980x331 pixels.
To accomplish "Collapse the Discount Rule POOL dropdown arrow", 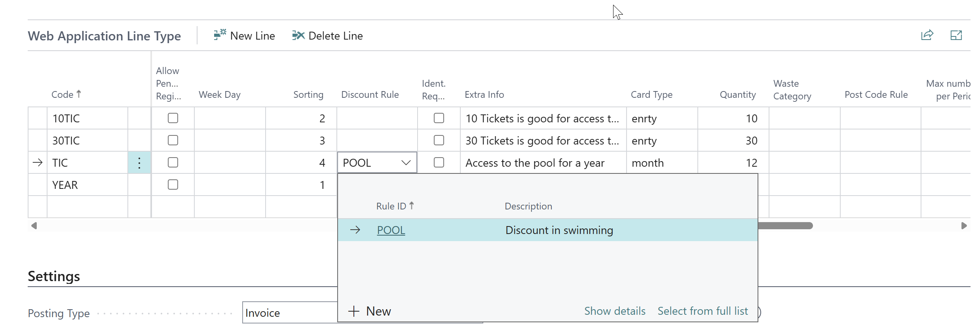I will pyautogui.click(x=406, y=163).
